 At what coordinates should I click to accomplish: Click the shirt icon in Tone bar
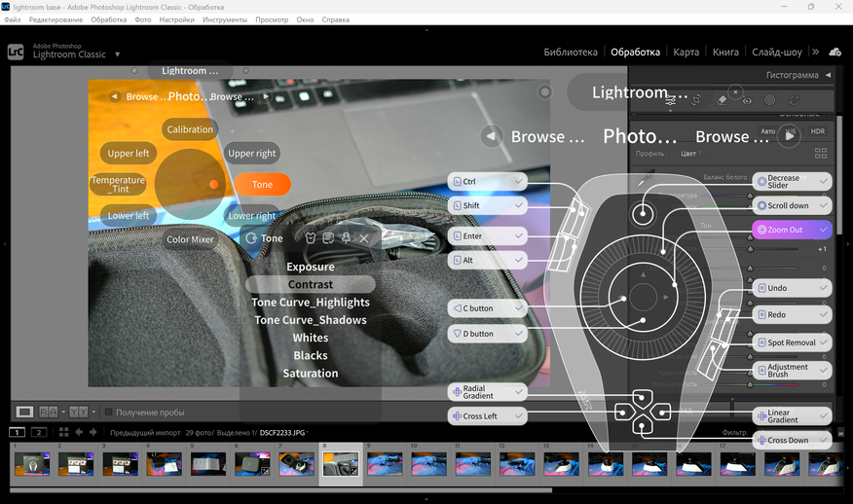[x=311, y=238]
